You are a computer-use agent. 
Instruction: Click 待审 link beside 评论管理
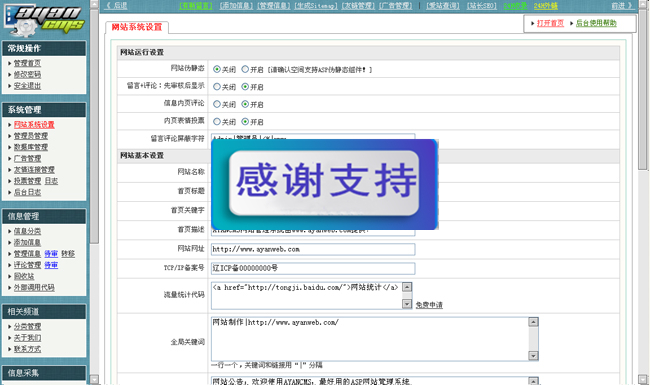[51, 265]
